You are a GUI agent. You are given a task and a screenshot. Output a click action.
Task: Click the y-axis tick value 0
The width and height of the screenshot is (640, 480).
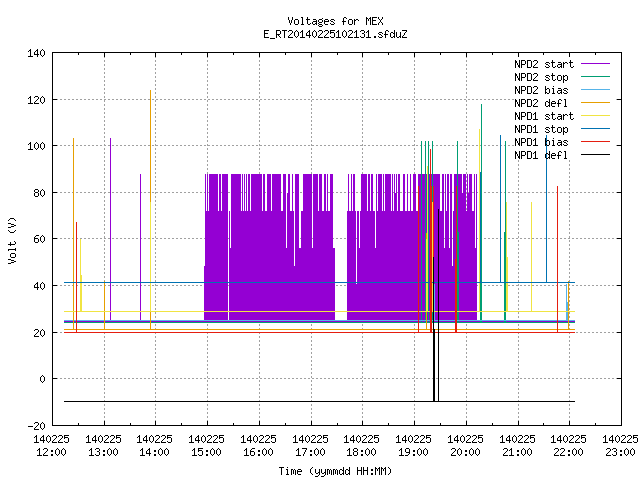click(x=42, y=379)
